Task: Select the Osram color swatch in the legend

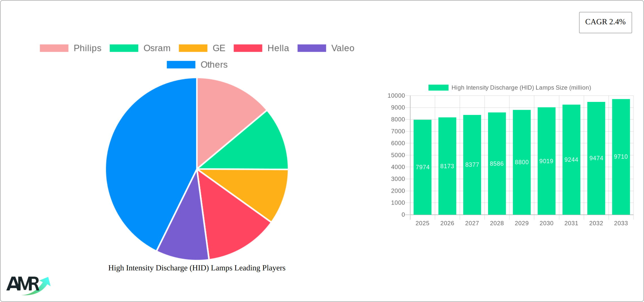Action: click(123, 48)
